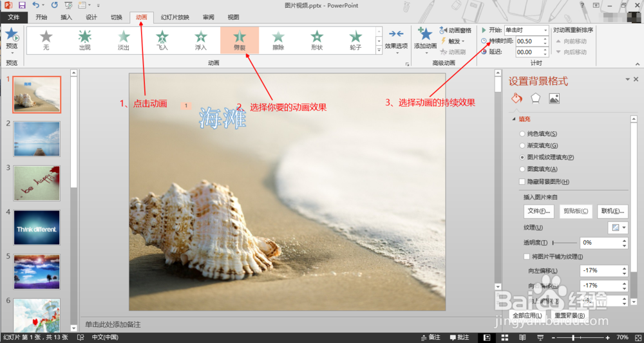The width and height of the screenshot is (644, 343).
Task: Open the Fill paint bucket tab icon
Action: point(516,98)
